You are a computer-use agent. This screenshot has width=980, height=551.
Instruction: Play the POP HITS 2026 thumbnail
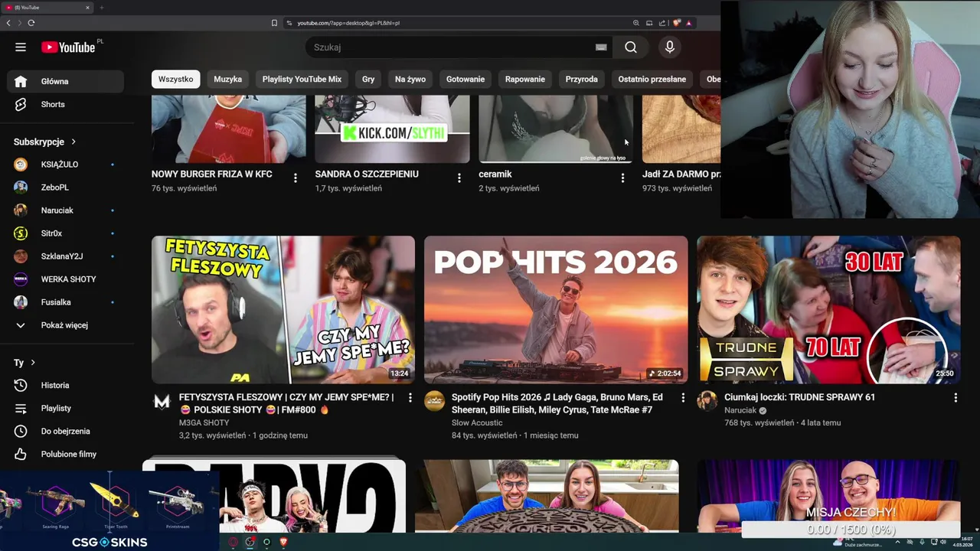coord(556,309)
